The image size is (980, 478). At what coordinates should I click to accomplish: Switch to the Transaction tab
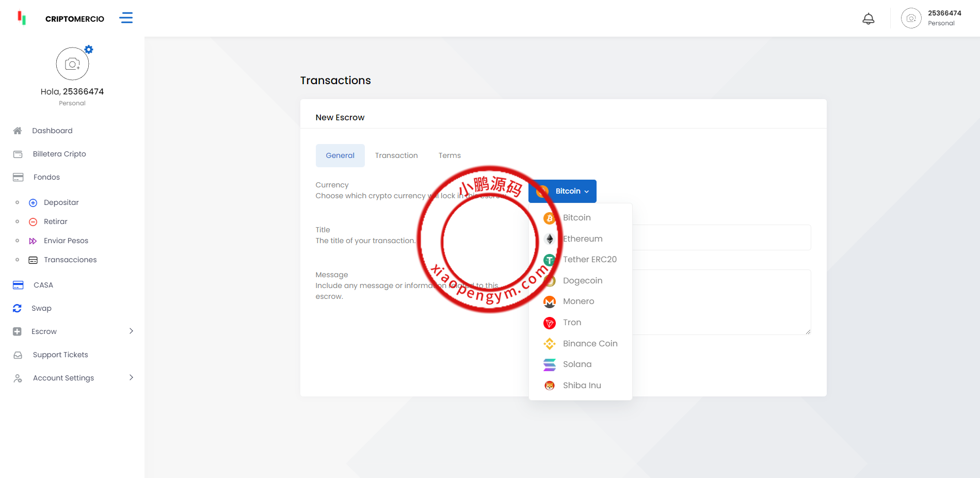pyautogui.click(x=396, y=155)
